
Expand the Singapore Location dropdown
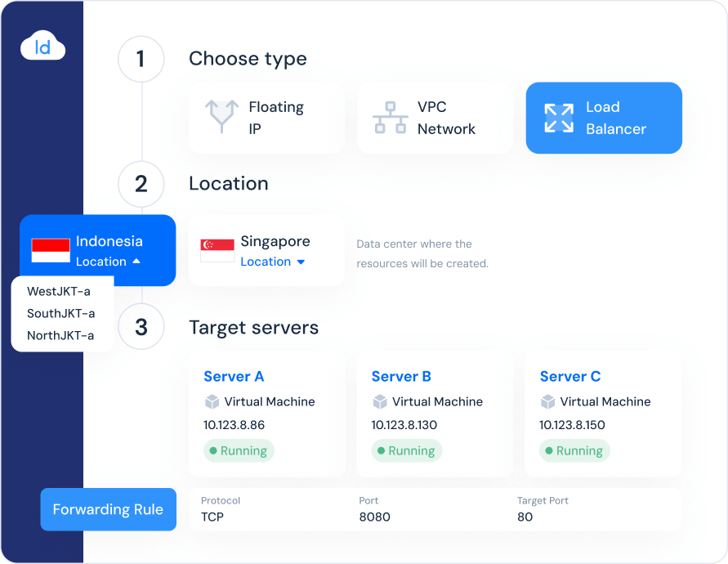point(272,262)
